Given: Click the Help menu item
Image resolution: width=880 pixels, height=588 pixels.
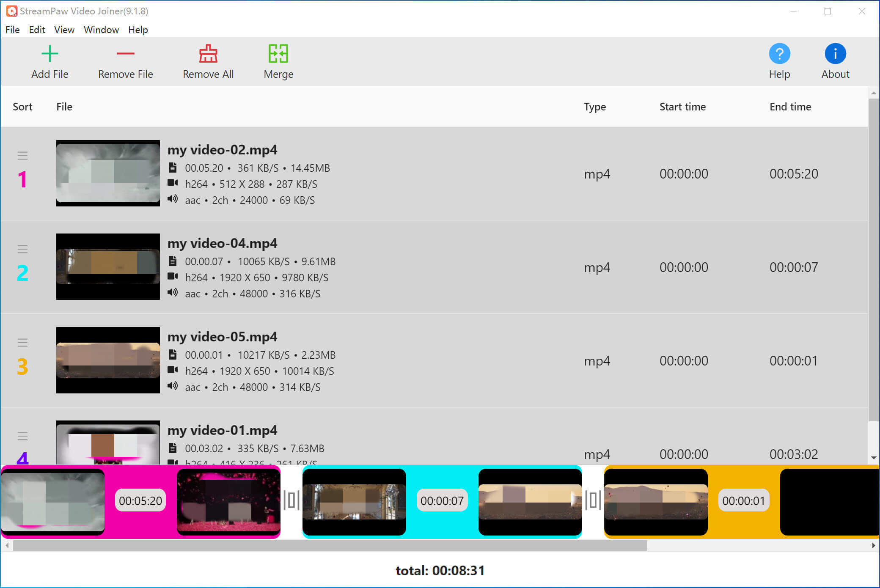Looking at the screenshot, I should click(137, 30).
